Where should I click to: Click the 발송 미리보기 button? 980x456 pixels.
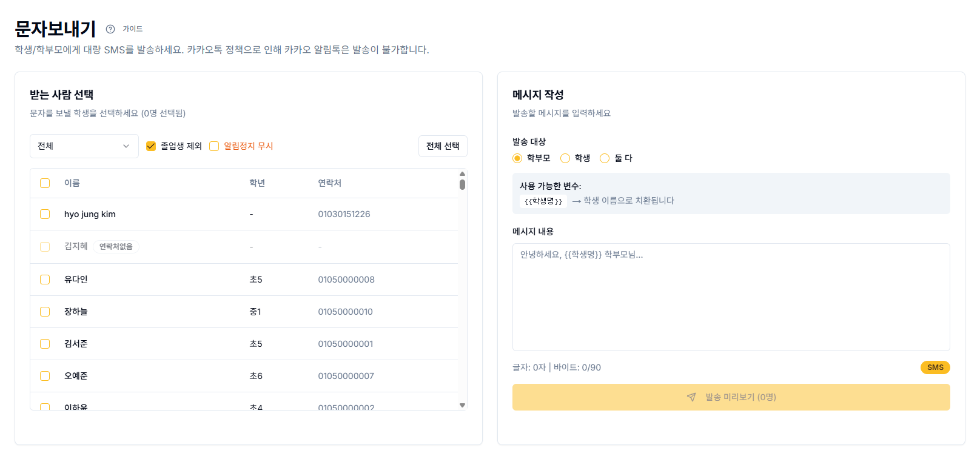[x=731, y=397]
